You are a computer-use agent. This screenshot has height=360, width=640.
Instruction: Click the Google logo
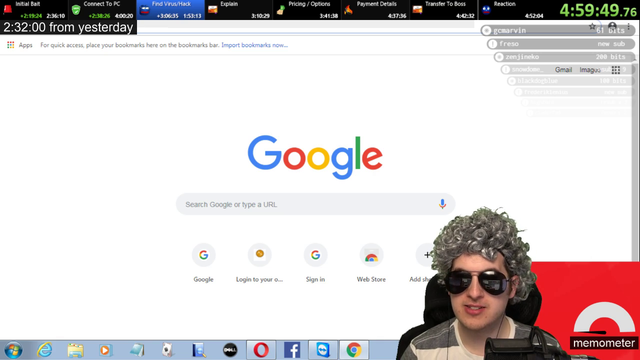315,157
